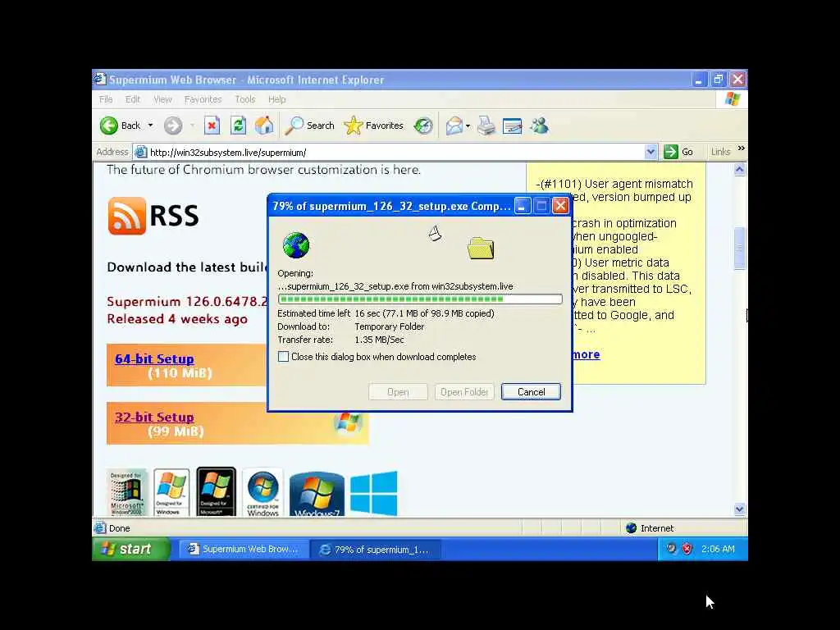The height and width of the screenshot is (630, 840).
Task: Click the 'more' link in yellow box
Action: 586,354
